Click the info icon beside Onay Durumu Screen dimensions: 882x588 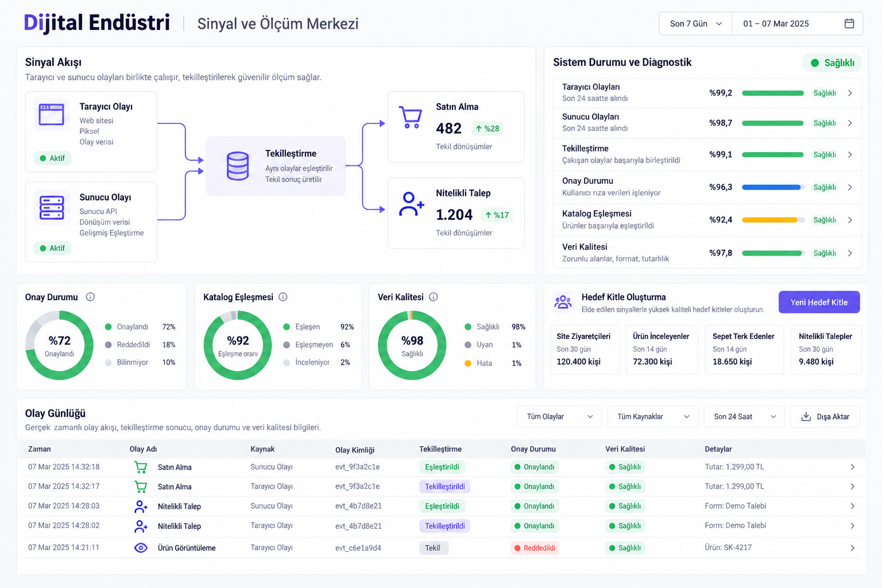(x=90, y=297)
